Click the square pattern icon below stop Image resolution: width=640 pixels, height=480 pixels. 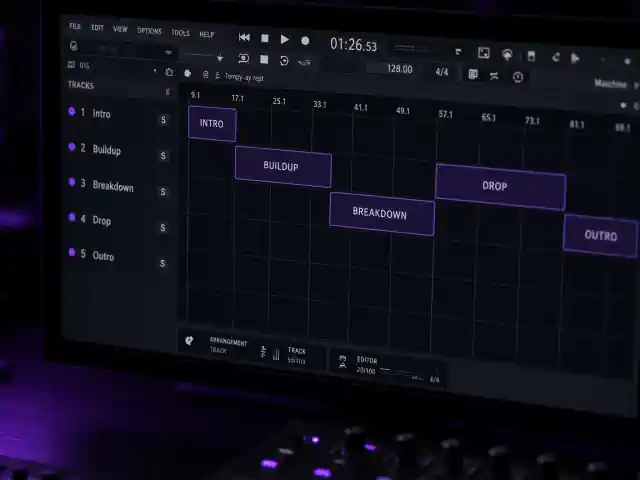click(x=264, y=60)
